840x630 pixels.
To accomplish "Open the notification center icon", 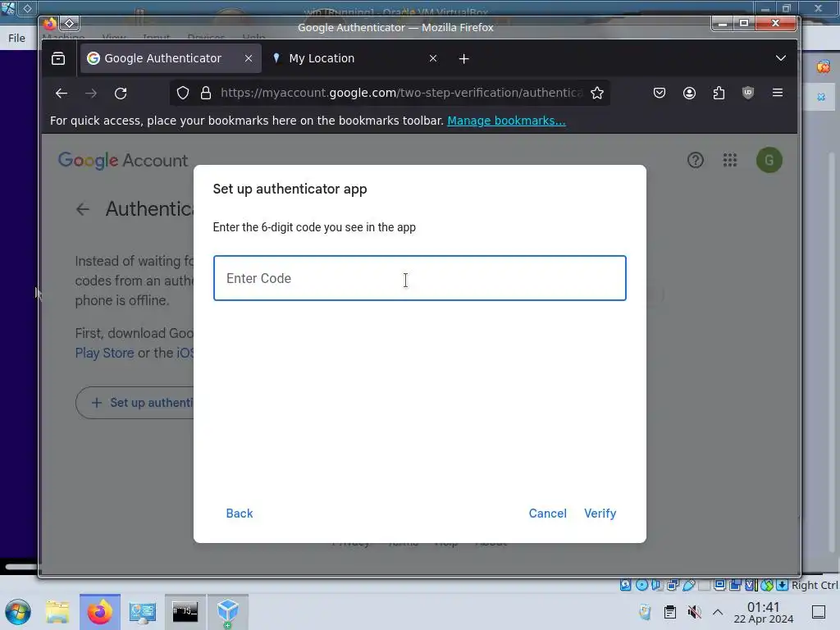I will tap(818, 612).
